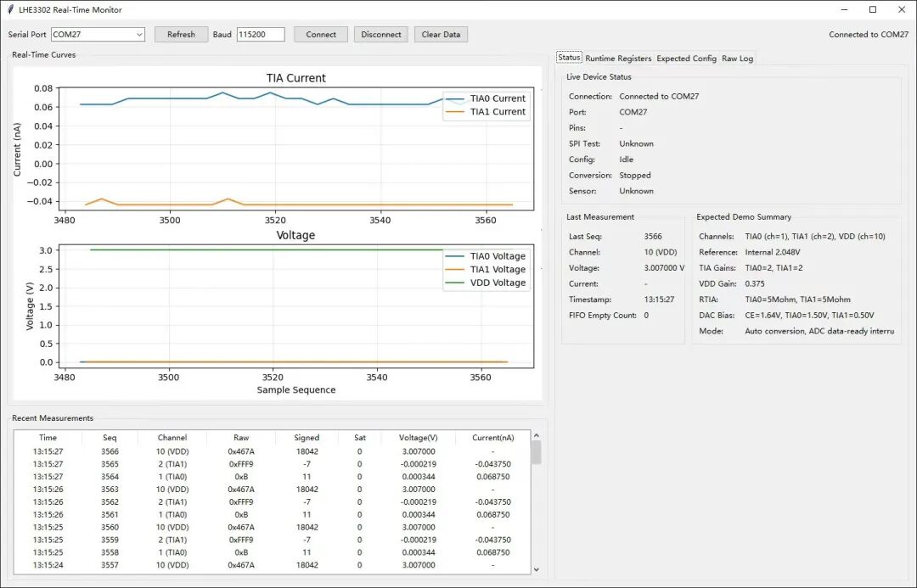Click the Clear Data button

[x=441, y=35]
